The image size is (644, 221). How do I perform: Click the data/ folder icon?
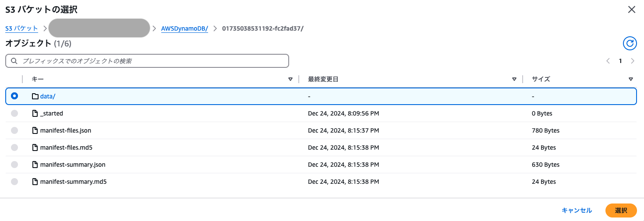click(35, 96)
